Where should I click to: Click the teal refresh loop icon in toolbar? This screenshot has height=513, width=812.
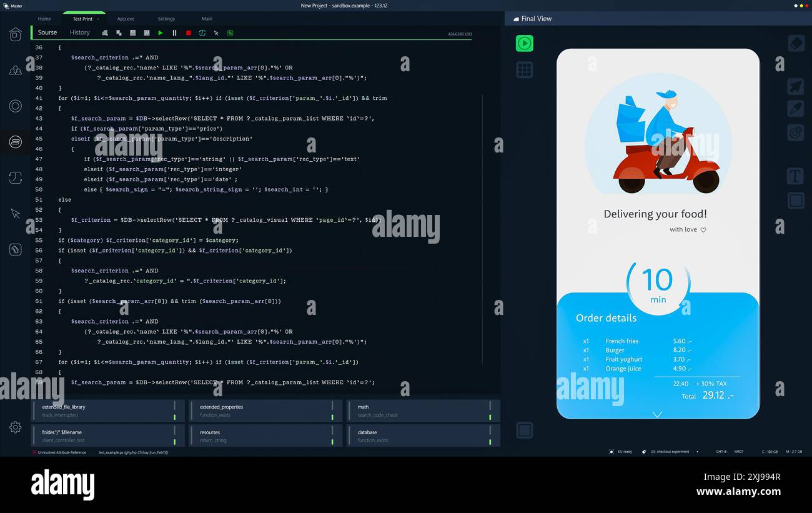tap(202, 32)
